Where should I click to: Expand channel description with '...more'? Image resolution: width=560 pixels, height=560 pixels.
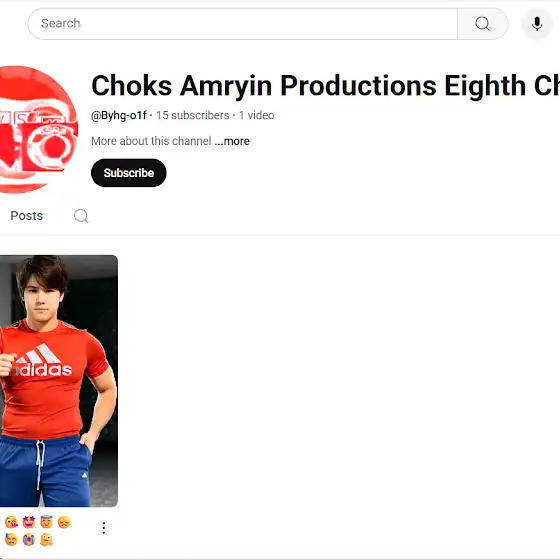[x=232, y=141]
